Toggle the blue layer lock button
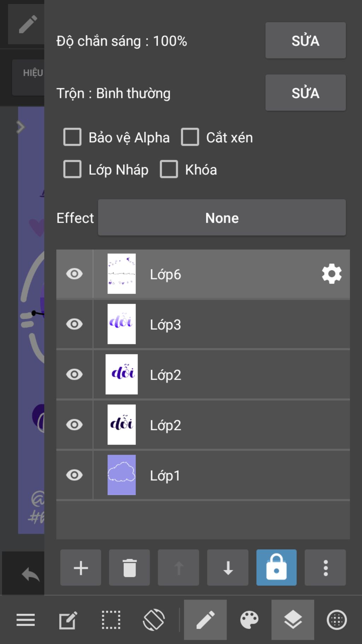The image size is (362, 644). (x=276, y=568)
